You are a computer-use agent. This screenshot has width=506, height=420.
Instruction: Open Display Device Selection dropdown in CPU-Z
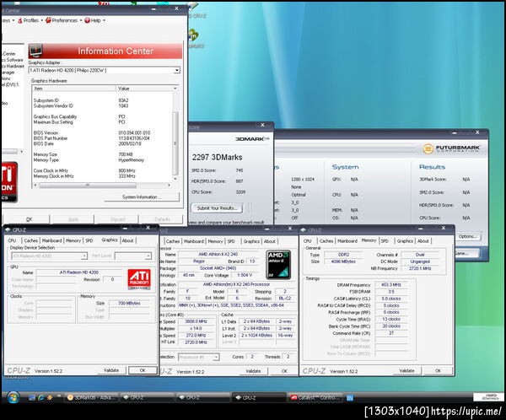pyautogui.click(x=83, y=256)
